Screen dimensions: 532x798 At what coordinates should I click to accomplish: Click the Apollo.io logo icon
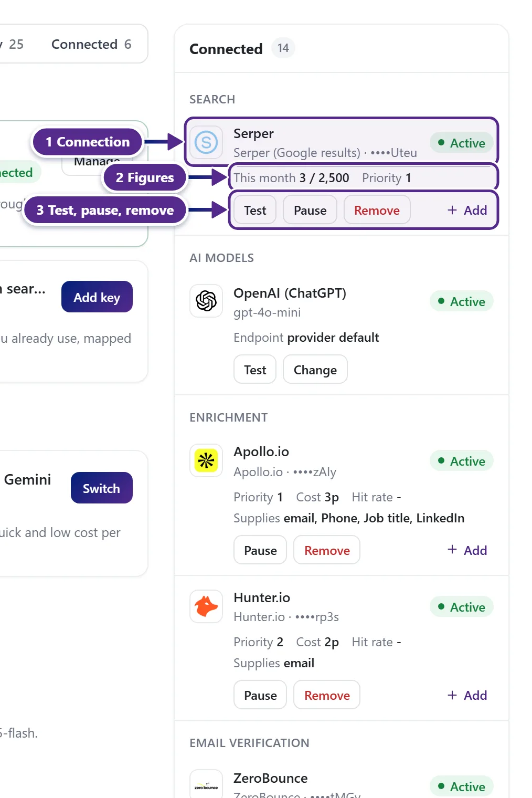click(x=206, y=460)
